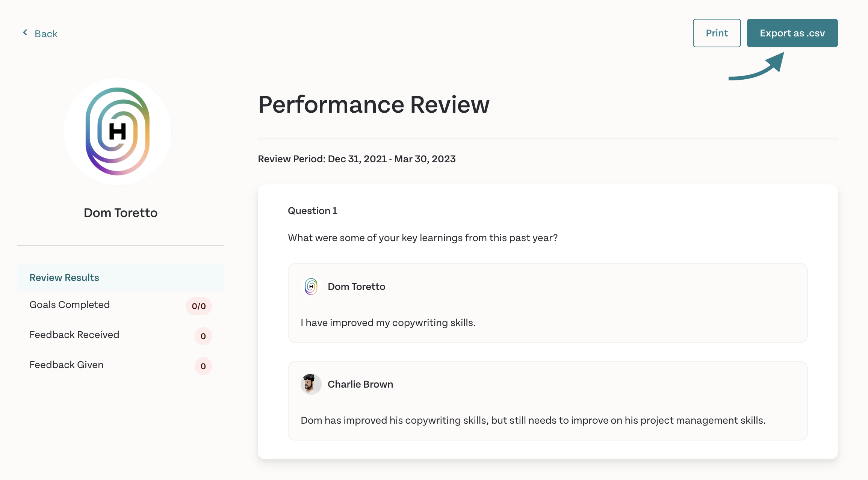This screenshot has height=480, width=868.
Task: Click the Charlie Brown reviewer name
Action: click(x=360, y=384)
